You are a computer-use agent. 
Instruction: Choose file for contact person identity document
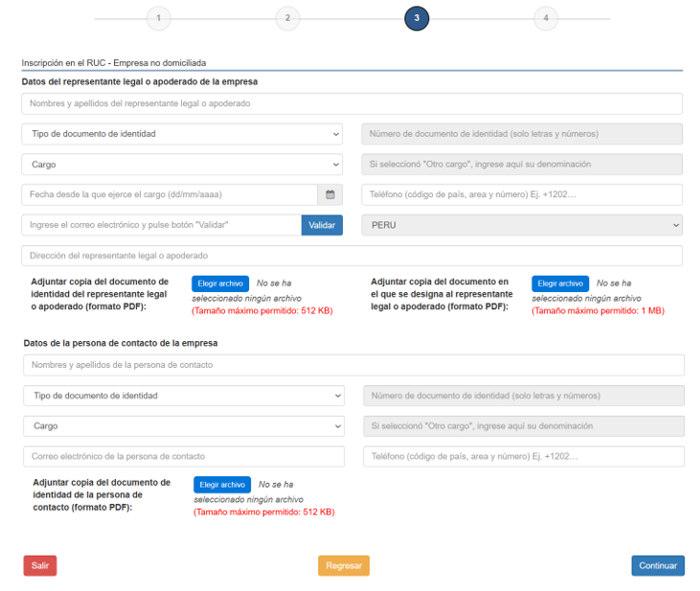pos(222,485)
